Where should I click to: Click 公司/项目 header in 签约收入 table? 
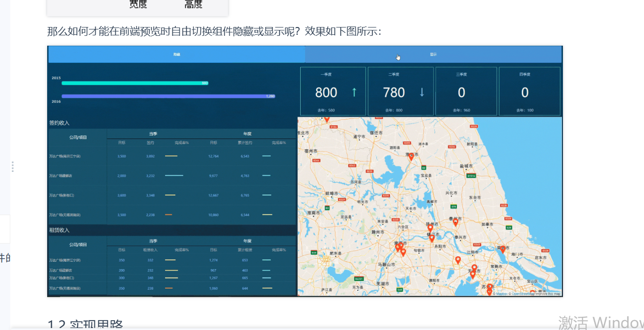[78, 137]
